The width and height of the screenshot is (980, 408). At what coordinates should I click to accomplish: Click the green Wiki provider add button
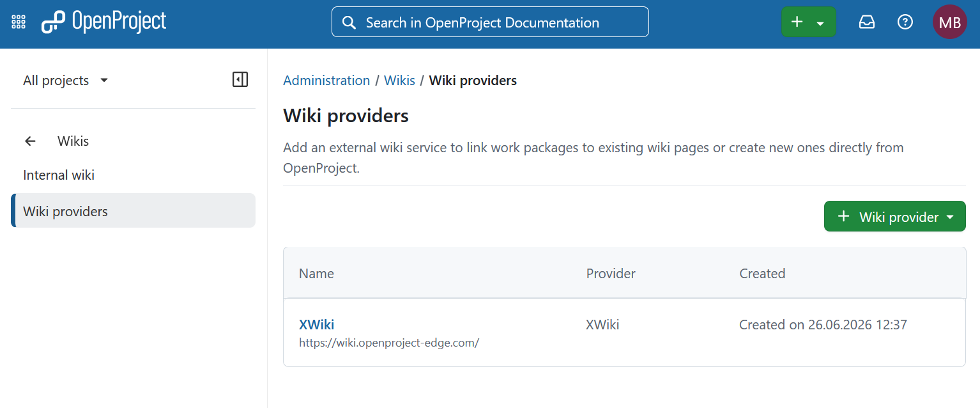coord(894,217)
